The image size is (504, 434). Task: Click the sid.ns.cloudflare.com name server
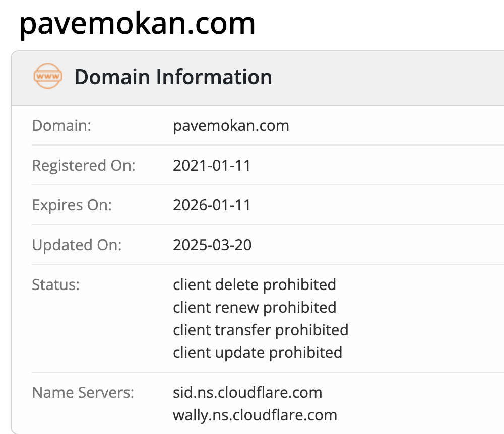(247, 393)
